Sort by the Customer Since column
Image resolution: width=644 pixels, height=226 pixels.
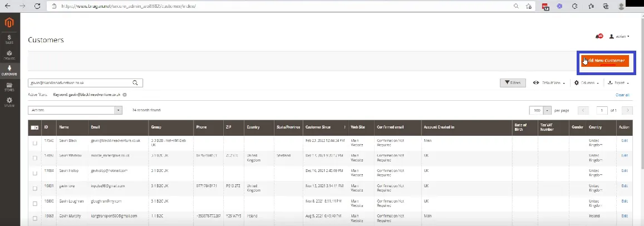[x=325, y=127]
